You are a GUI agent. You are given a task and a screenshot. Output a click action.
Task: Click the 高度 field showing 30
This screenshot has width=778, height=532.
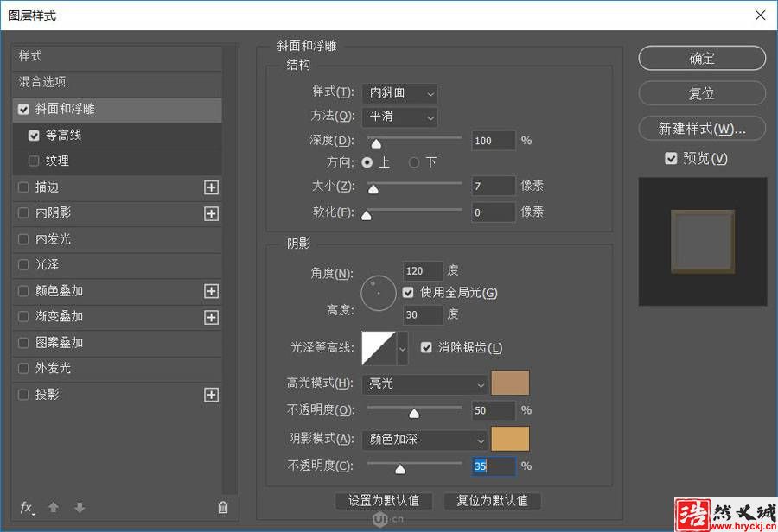(422, 315)
